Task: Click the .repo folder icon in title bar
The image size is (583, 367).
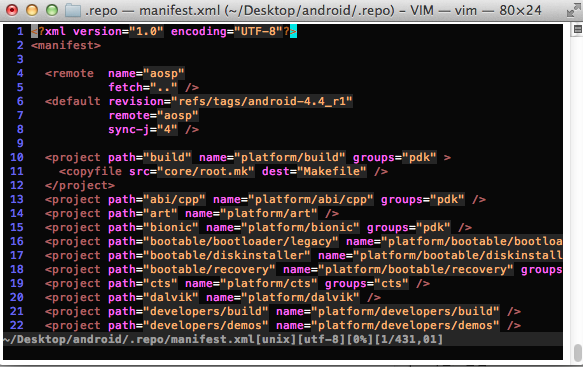Action: [73, 10]
